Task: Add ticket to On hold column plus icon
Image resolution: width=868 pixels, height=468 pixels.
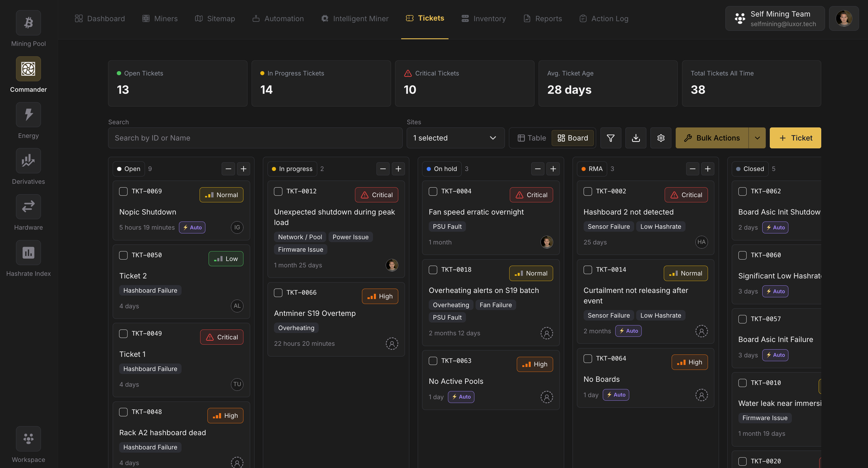Action: [x=553, y=169]
